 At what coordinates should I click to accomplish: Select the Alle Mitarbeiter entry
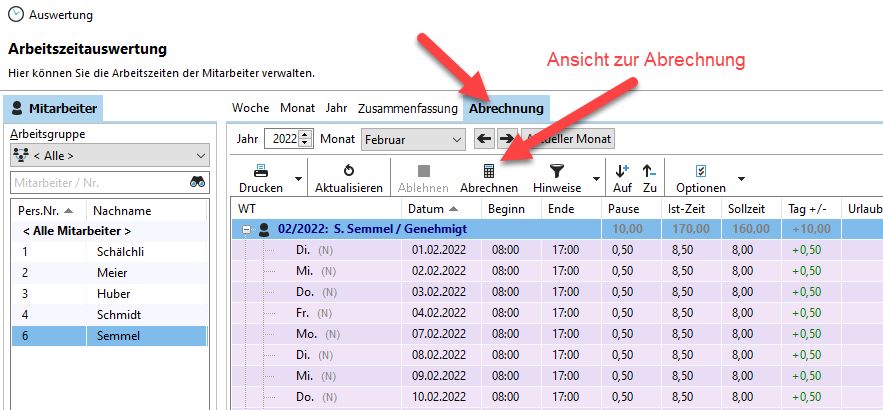76,231
